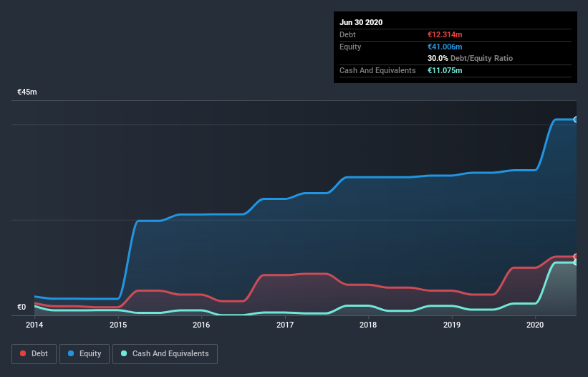Click the €12.314m debt value
Viewport: 588px width, 377px height.
[445, 34]
